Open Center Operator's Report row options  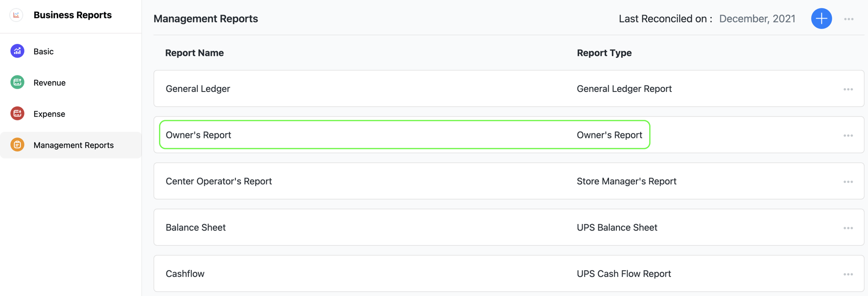coord(848,182)
